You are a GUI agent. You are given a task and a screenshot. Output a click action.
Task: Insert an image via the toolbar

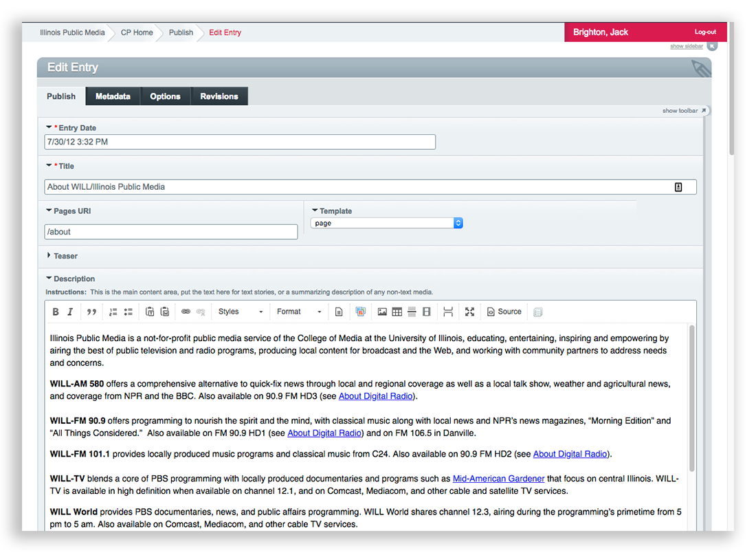382,312
